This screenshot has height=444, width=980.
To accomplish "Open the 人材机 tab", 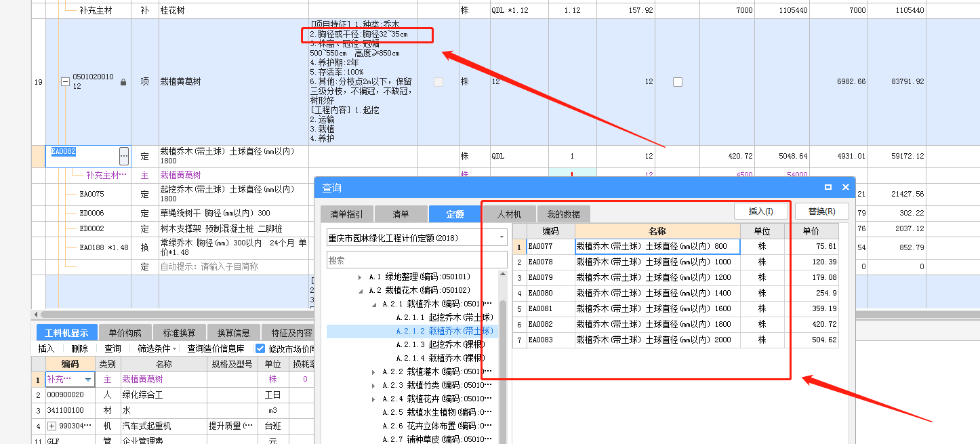I will 509,214.
